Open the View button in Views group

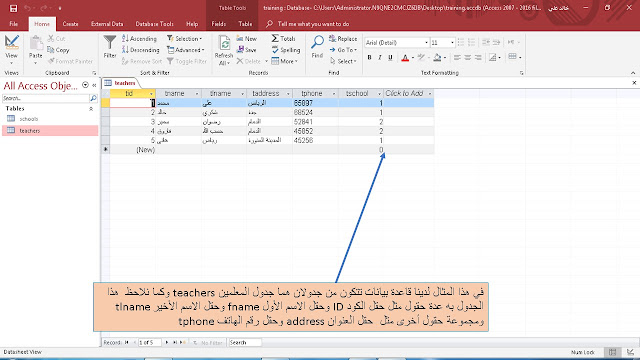click(x=11, y=50)
